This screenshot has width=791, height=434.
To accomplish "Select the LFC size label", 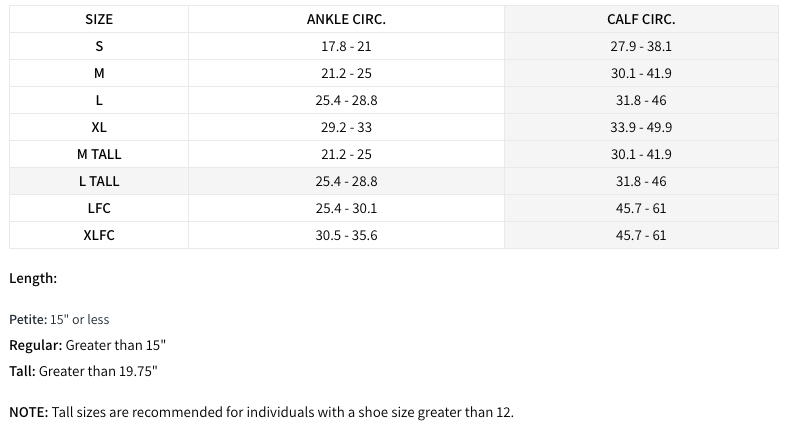I will coord(99,208).
